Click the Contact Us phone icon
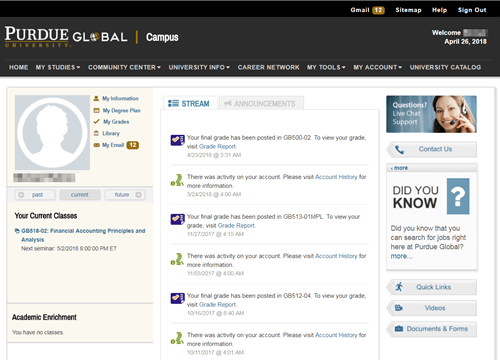 [x=399, y=150]
